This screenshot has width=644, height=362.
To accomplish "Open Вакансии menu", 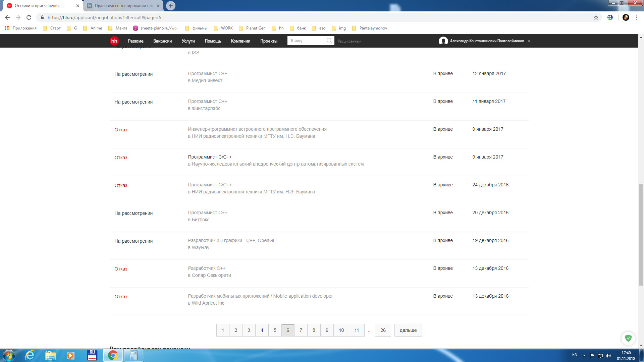I will click(x=162, y=41).
